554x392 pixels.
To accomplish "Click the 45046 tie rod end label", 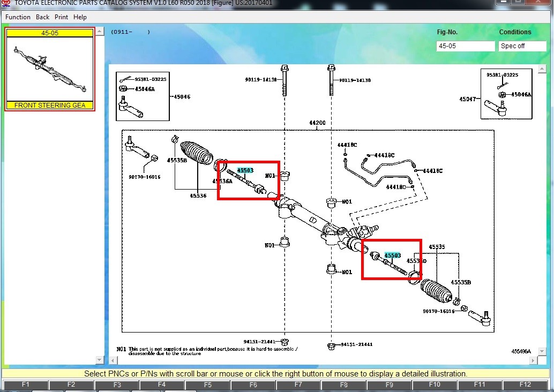I will coord(182,97).
